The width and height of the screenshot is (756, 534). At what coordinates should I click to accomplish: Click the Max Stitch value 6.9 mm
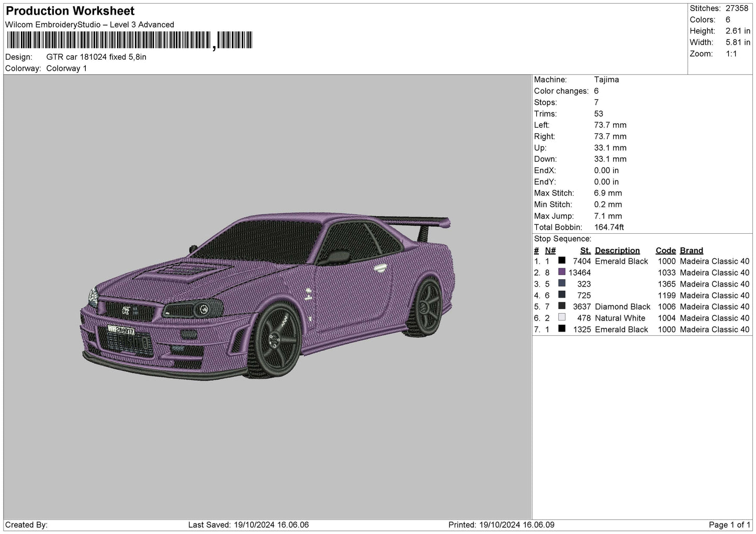608,193
